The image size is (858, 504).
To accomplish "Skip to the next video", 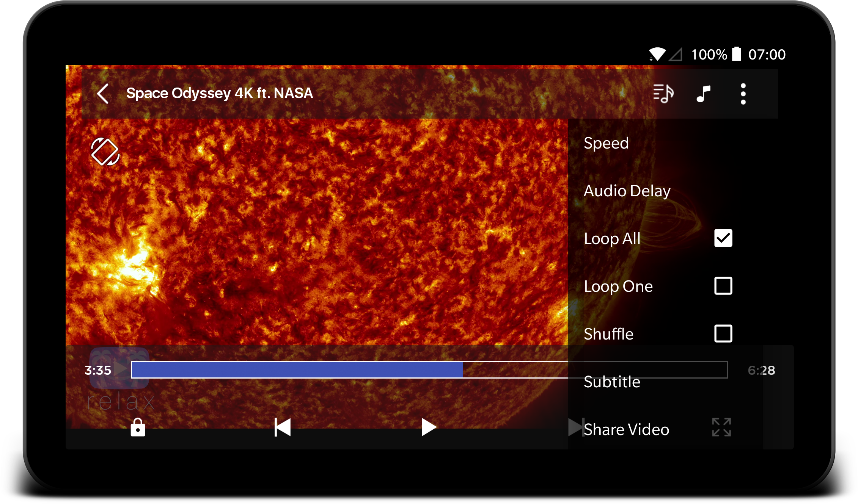I will pos(576,427).
